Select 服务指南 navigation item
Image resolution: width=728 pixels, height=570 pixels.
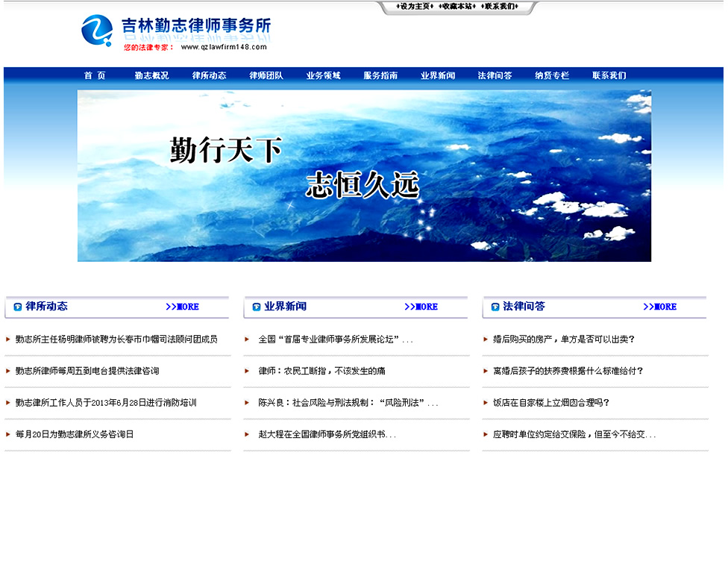380,75
